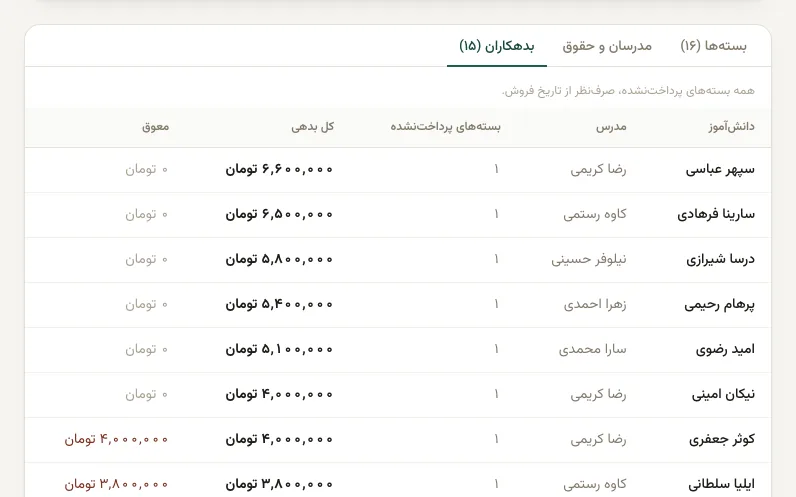Screen dimensions: 796x497
Task: Select student سارینا فرهادی
Action: [716, 215]
